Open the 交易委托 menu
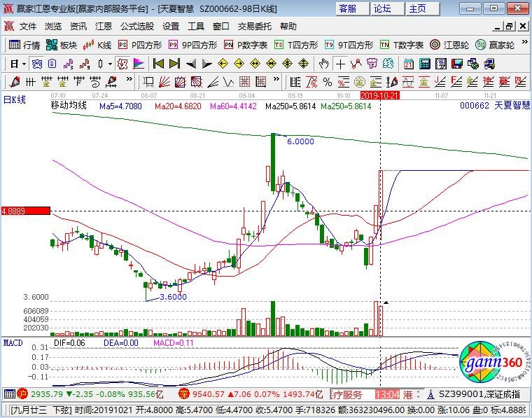This screenshot has width=532, height=418. pos(255,27)
